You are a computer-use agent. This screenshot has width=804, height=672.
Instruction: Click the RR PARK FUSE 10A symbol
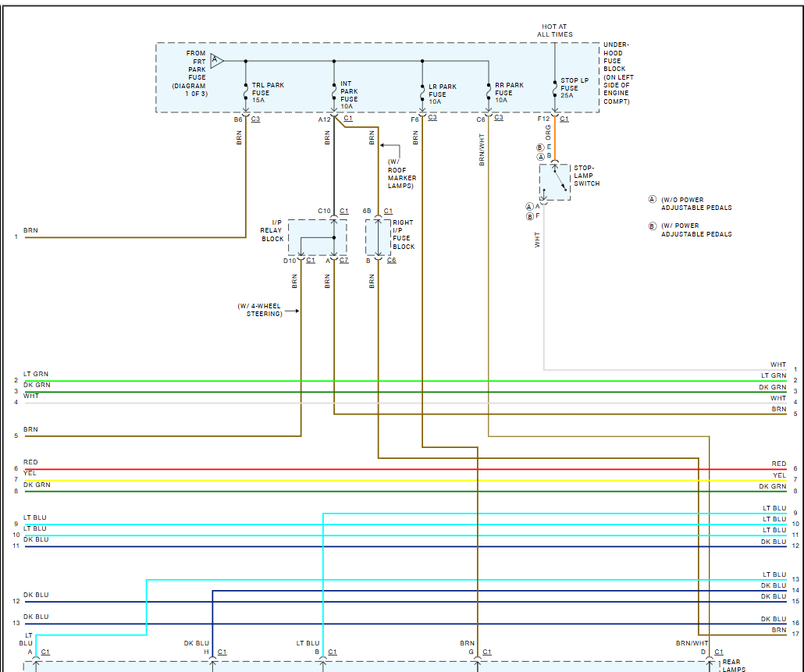click(x=489, y=92)
